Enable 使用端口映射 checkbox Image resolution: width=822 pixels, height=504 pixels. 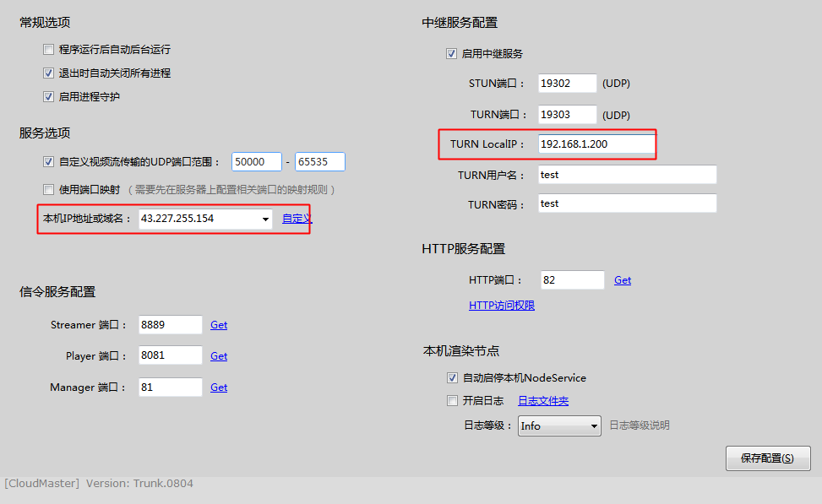pyautogui.click(x=49, y=190)
